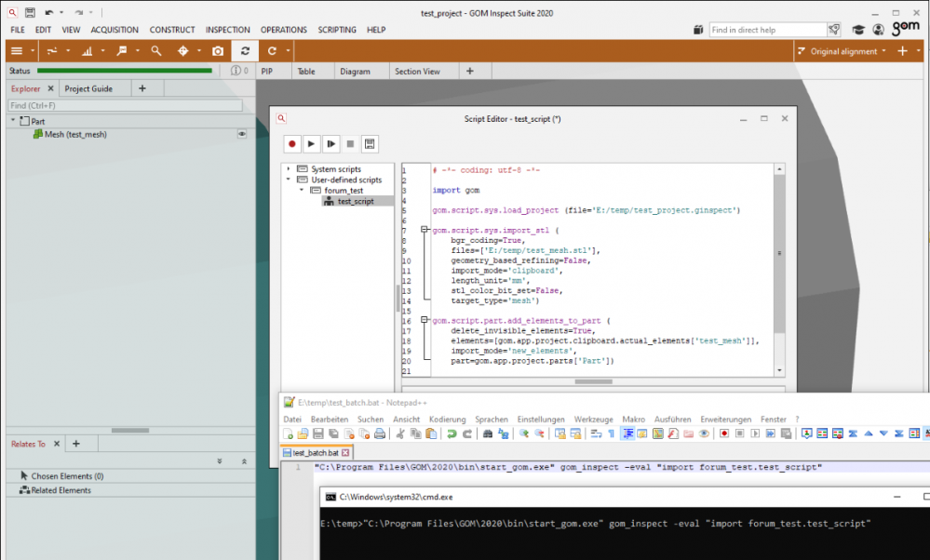Click the recalculate sync arrows icon
The width and height of the screenshot is (930, 560).
pyautogui.click(x=244, y=51)
